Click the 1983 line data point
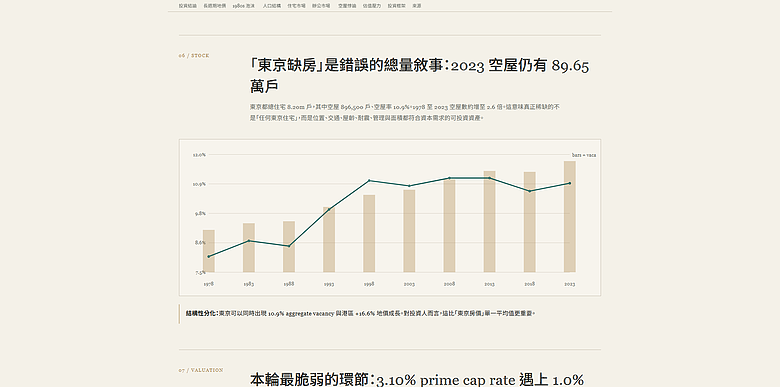 tap(249, 241)
